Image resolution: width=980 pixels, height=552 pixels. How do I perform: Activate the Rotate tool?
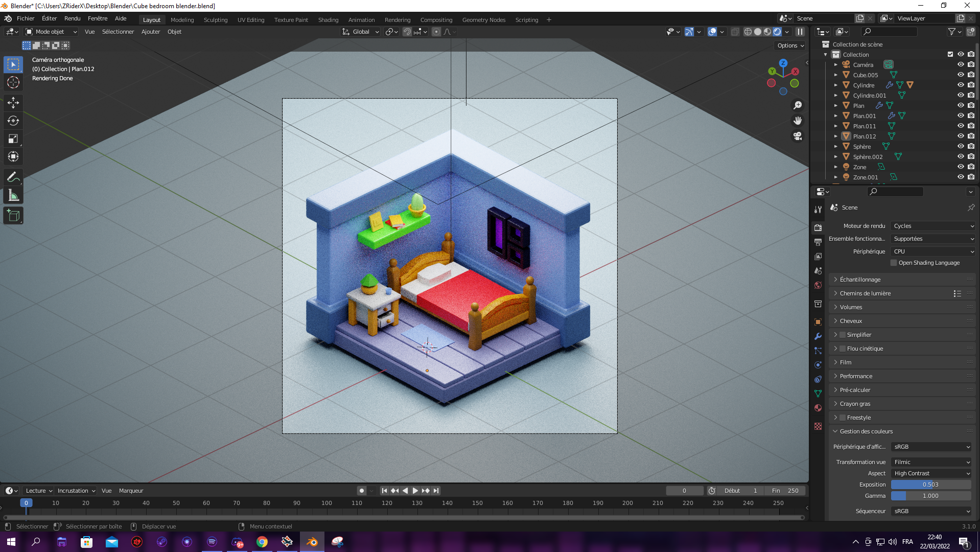click(13, 121)
